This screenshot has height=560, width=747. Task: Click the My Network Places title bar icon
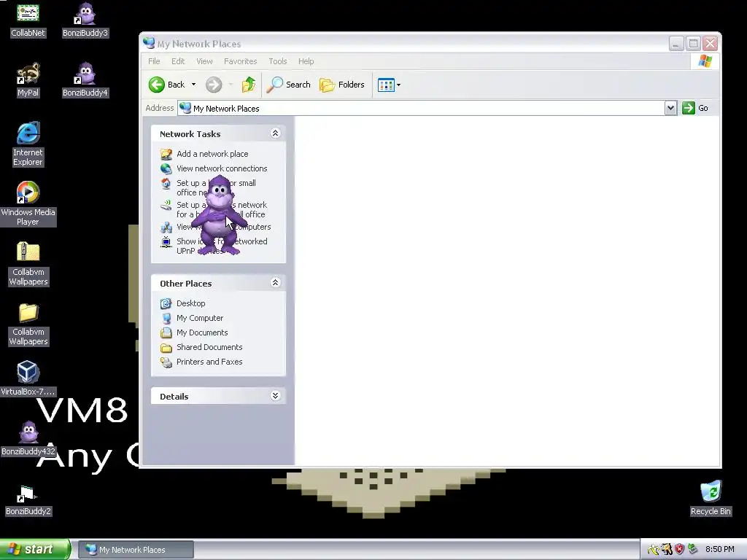pyautogui.click(x=149, y=43)
